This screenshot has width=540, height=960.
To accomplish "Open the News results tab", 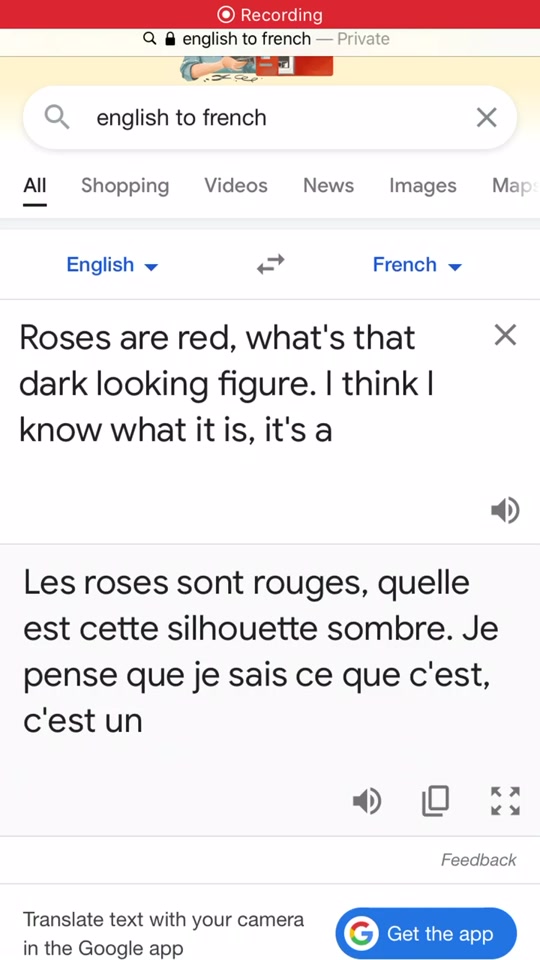I will point(328,186).
